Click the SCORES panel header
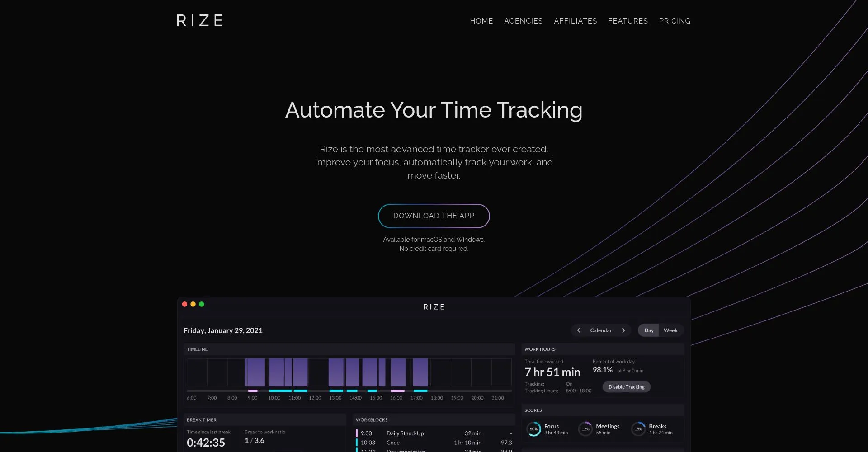 tap(603, 410)
